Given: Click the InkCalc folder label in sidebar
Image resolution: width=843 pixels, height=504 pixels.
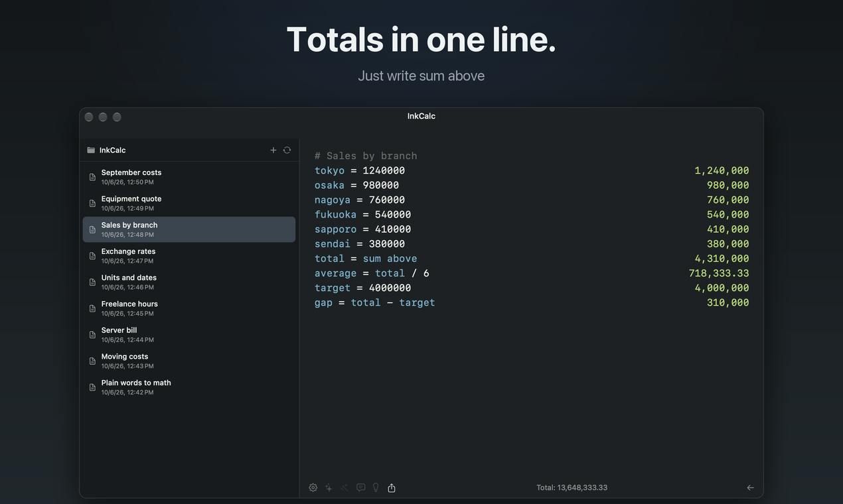Looking at the screenshot, I should [112, 150].
